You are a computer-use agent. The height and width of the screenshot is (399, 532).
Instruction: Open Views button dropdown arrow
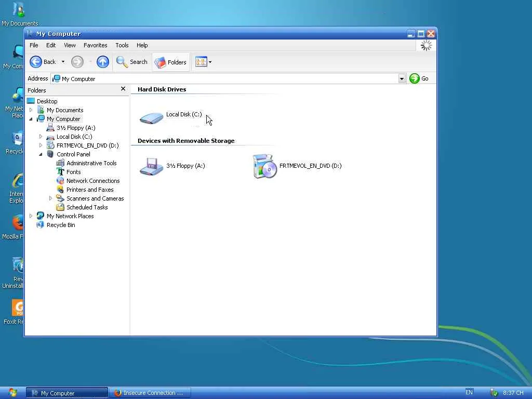click(210, 62)
